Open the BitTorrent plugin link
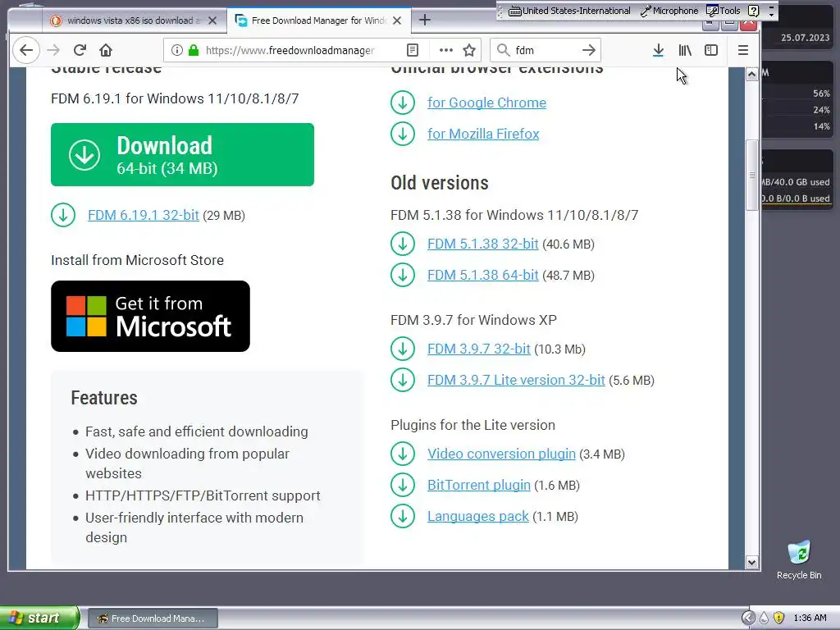The height and width of the screenshot is (630, 840). [479, 485]
